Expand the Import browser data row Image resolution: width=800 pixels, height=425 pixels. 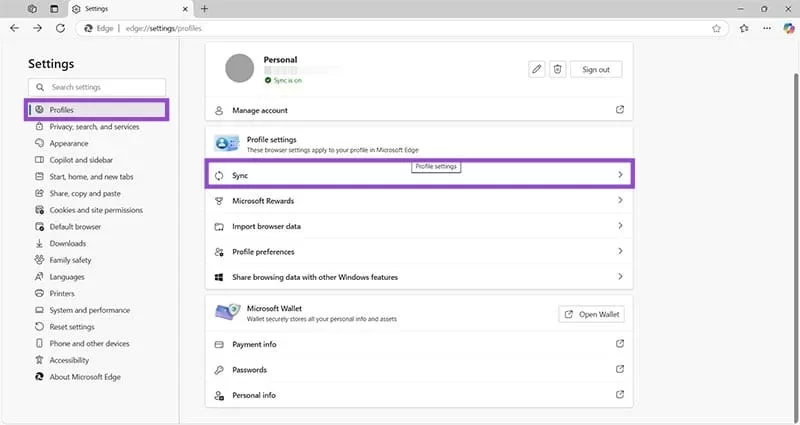point(620,226)
